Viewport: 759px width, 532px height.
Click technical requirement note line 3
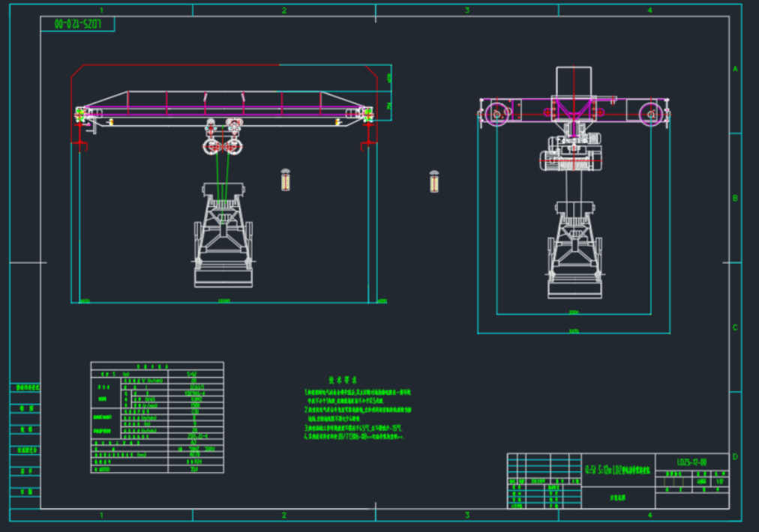click(x=353, y=428)
